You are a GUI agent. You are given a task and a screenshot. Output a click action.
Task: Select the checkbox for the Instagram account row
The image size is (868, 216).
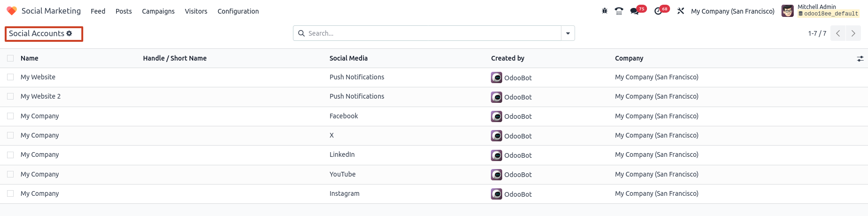[x=10, y=193]
